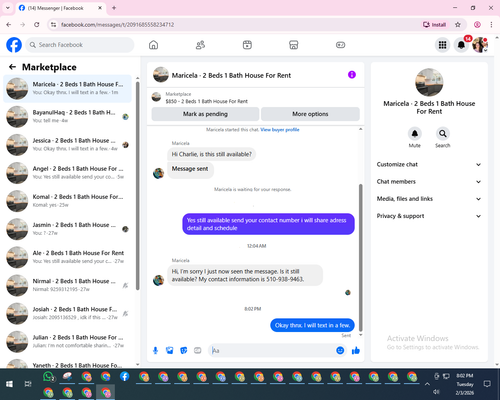The width and height of the screenshot is (500, 400).
Task: Open the Friends icon in top navigation
Action: (200, 45)
